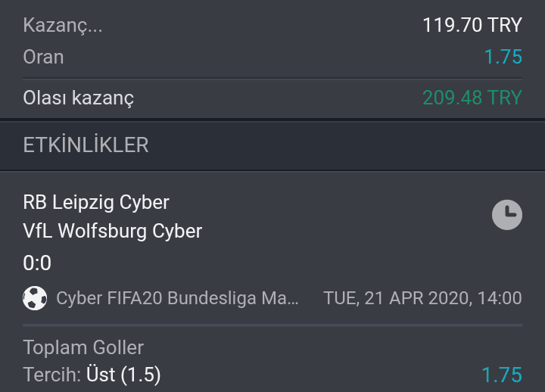Select the 0:0 match score
Viewport: 545px width, 392px height.
pyautogui.click(x=37, y=263)
